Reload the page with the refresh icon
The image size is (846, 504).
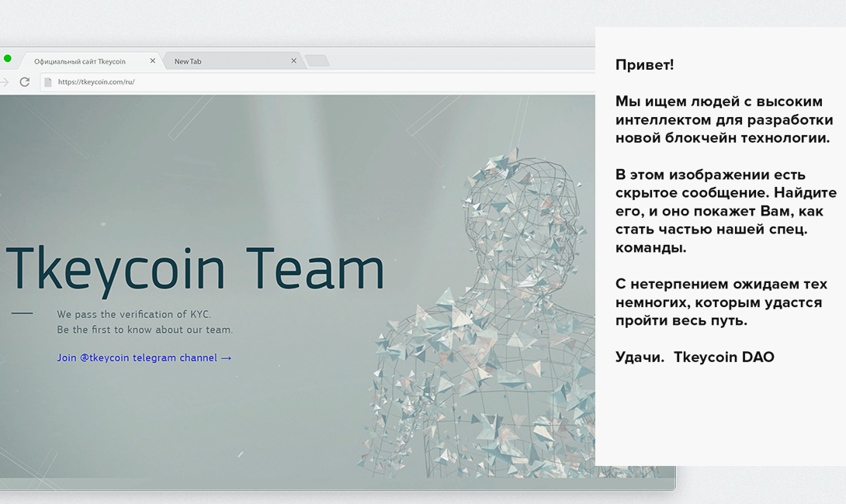tap(24, 82)
